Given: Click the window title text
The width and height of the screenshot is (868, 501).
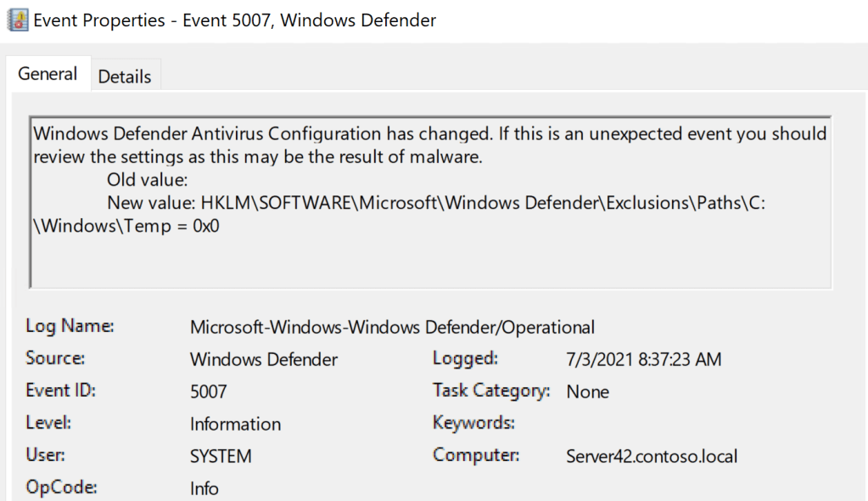Looking at the screenshot, I should tap(235, 20).
